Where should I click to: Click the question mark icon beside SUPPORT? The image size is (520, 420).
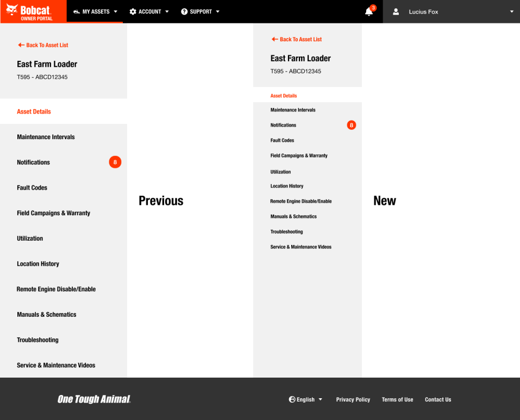pyautogui.click(x=183, y=11)
